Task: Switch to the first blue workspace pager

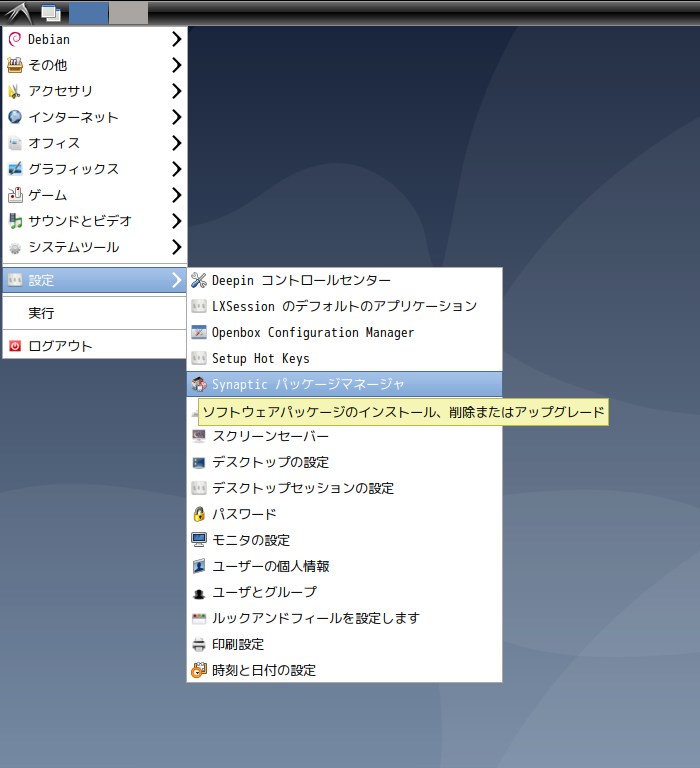Action: click(x=89, y=13)
